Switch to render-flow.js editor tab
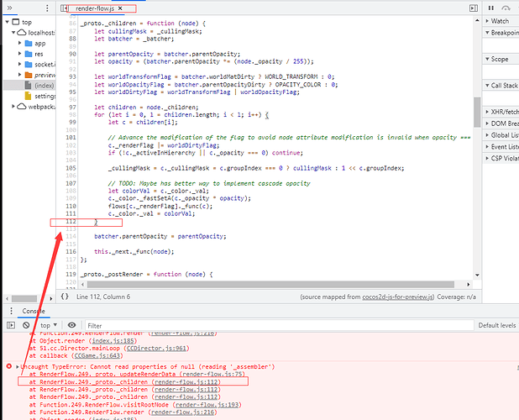This screenshot has height=420, width=519. 95,8
